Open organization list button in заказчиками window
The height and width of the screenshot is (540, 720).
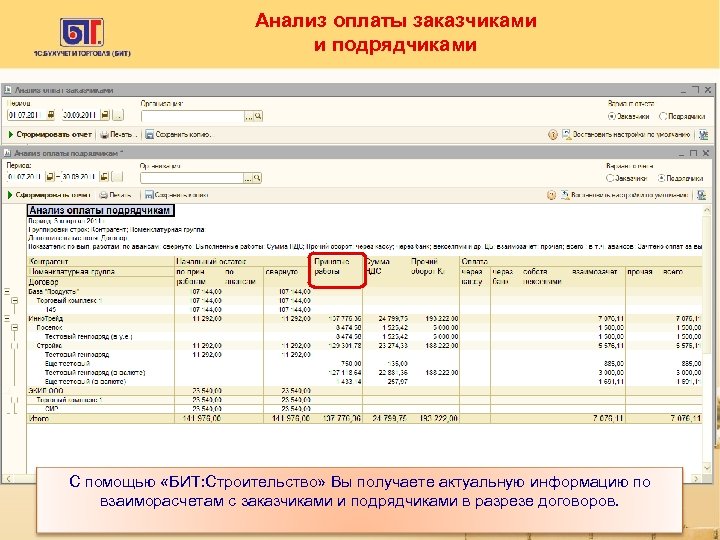249,117
